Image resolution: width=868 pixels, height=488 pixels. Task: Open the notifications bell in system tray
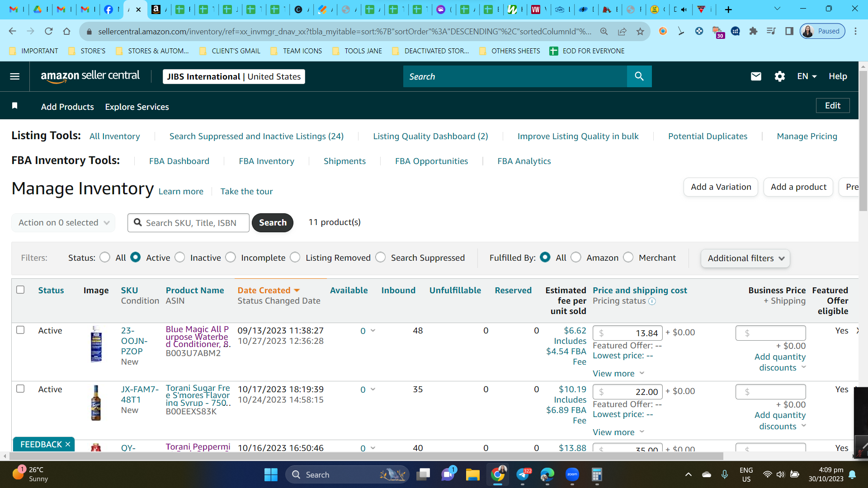click(852, 474)
